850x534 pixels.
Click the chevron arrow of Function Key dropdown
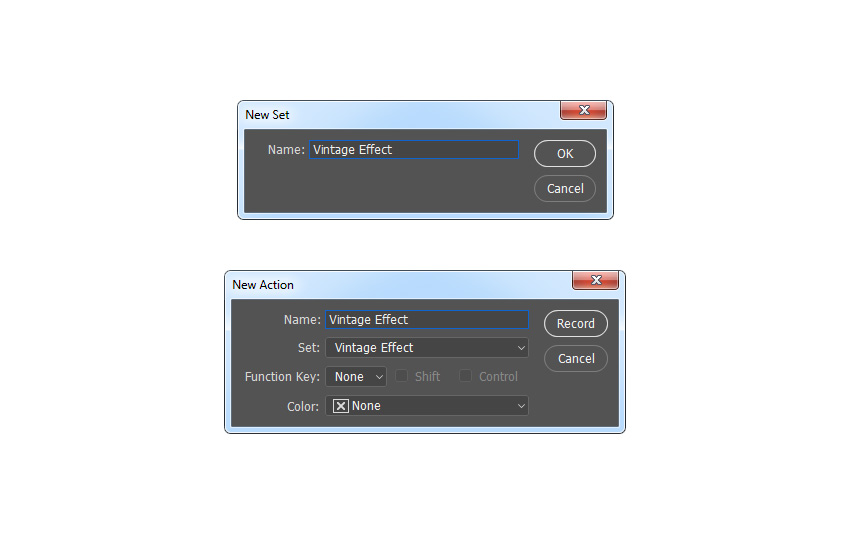pos(379,377)
